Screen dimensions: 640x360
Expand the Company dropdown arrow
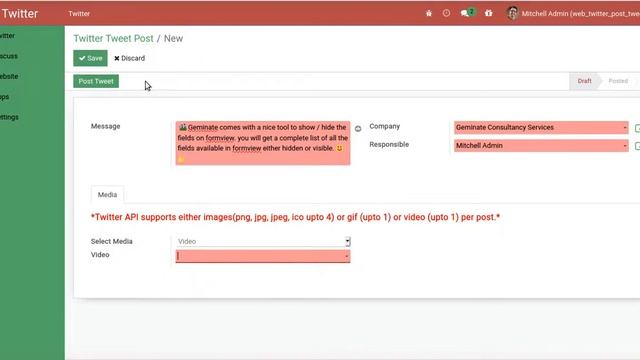[x=624, y=128]
